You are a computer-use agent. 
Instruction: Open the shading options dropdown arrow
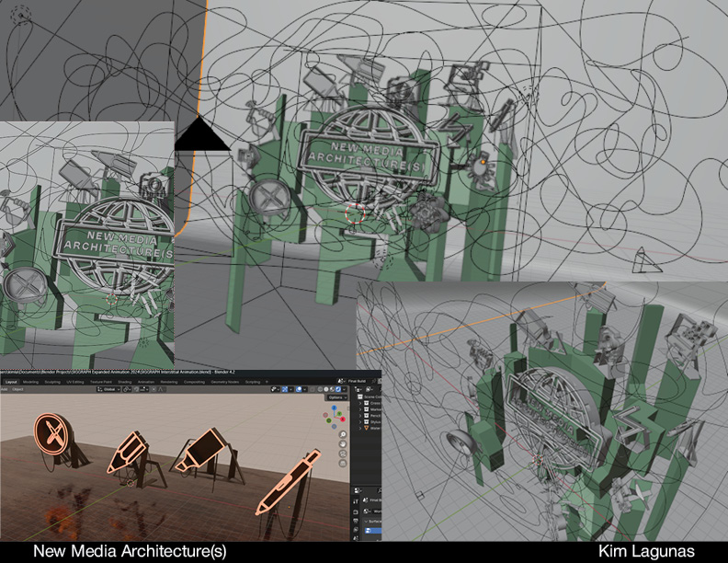tap(344, 389)
